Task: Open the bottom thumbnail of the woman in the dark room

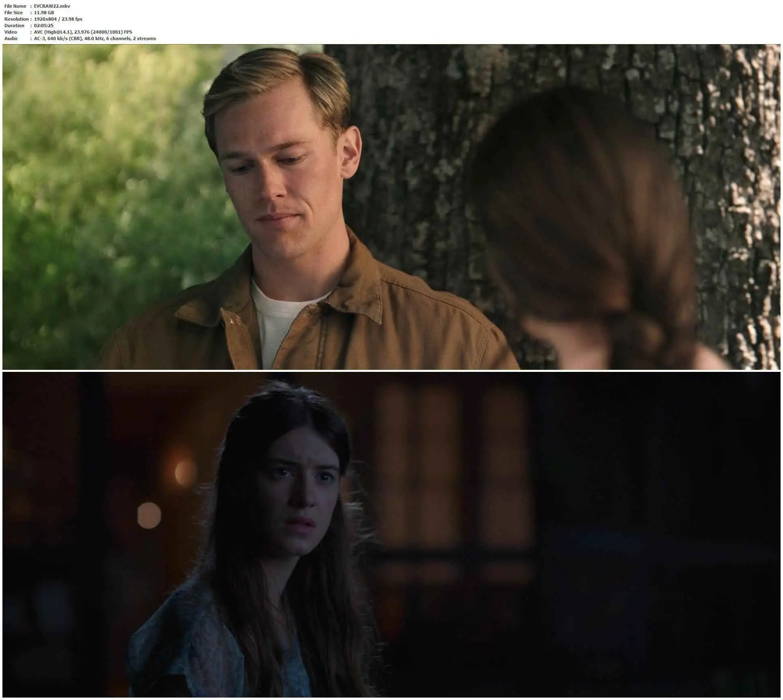Action: click(x=391, y=534)
